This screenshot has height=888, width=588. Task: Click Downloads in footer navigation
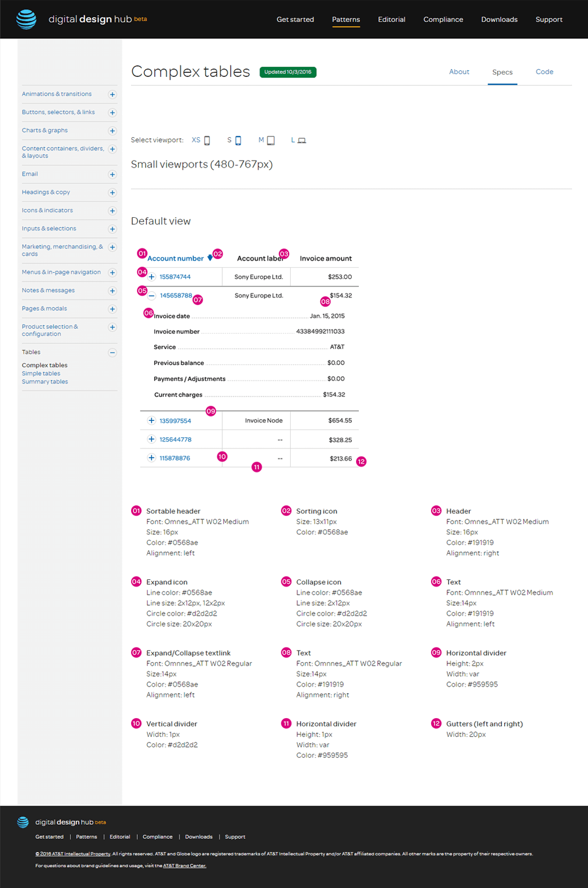click(199, 837)
